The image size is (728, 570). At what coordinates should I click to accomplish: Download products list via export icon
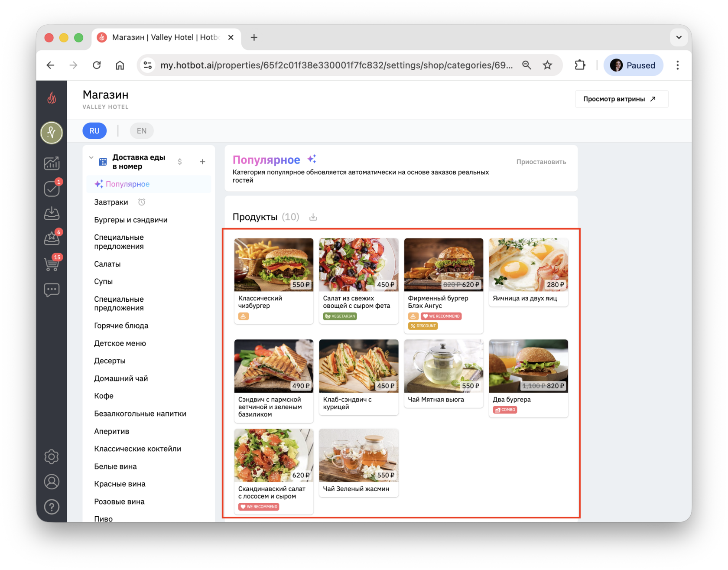pos(313,217)
